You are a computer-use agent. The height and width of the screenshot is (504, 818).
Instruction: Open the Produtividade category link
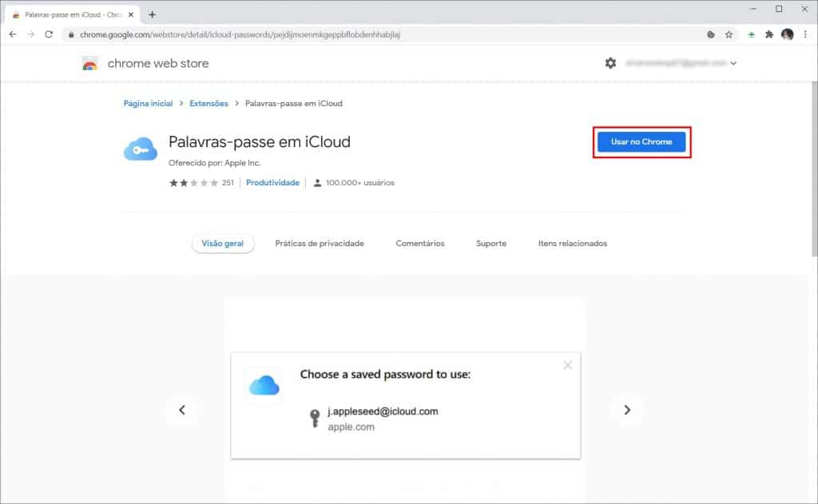coord(272,183)
